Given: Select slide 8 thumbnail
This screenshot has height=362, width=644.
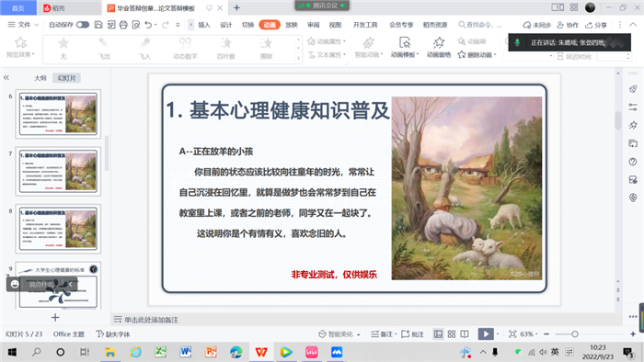Looking at the screenshot, I should pos(58,229).
